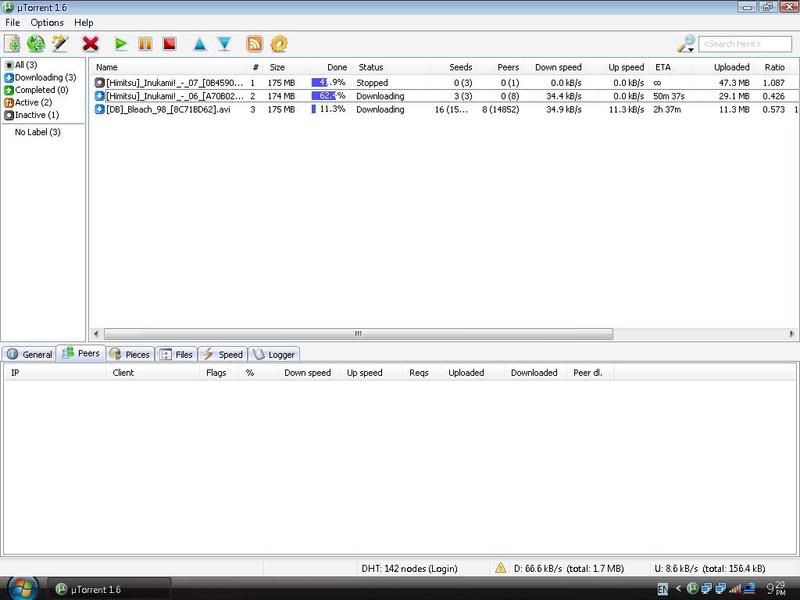Click µTorrent 1.6 taskbar button
The image size is (800, 600).
109,589
